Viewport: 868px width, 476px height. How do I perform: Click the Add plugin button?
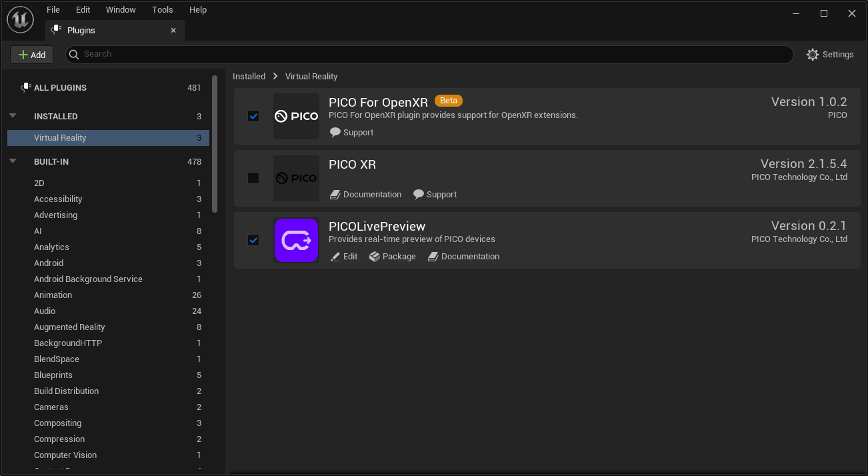(x=32, y=55)
